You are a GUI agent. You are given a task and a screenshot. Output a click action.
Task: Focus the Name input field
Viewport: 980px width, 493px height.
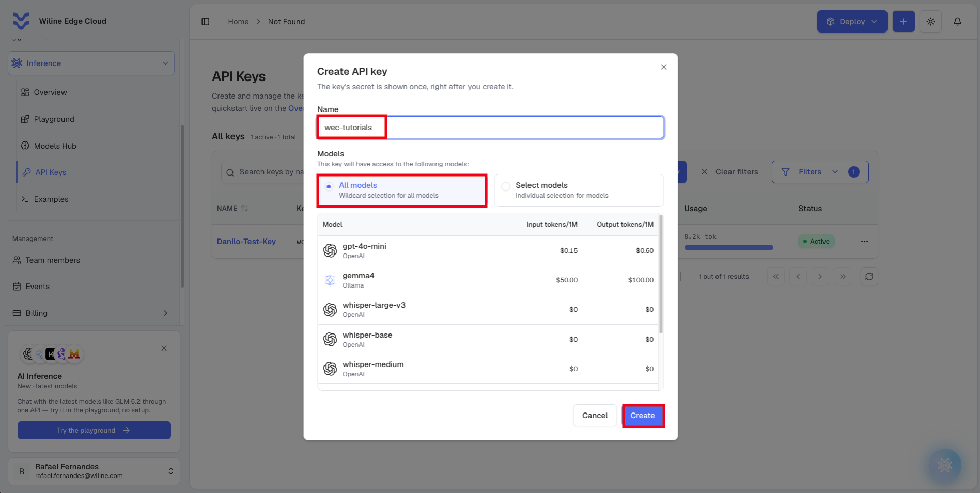tap(491, 128)
